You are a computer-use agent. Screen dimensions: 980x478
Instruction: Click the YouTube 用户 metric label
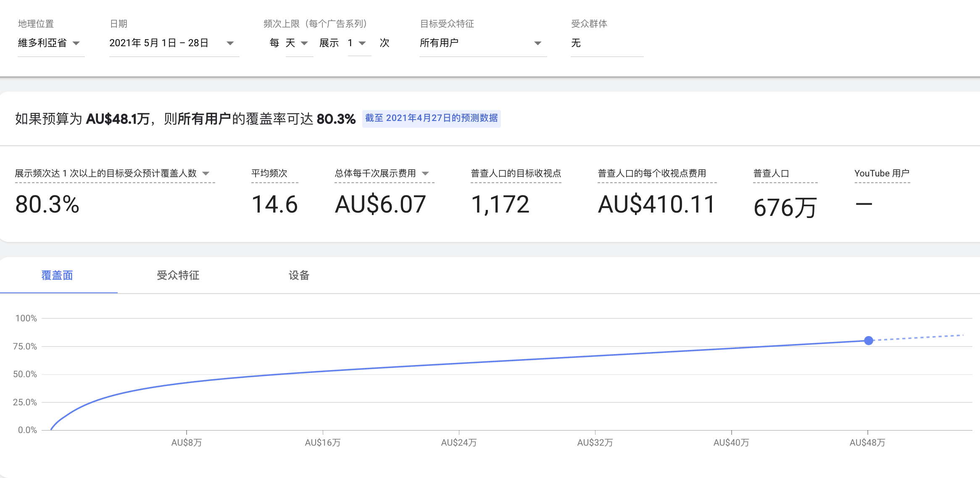[x=882, y=173]
